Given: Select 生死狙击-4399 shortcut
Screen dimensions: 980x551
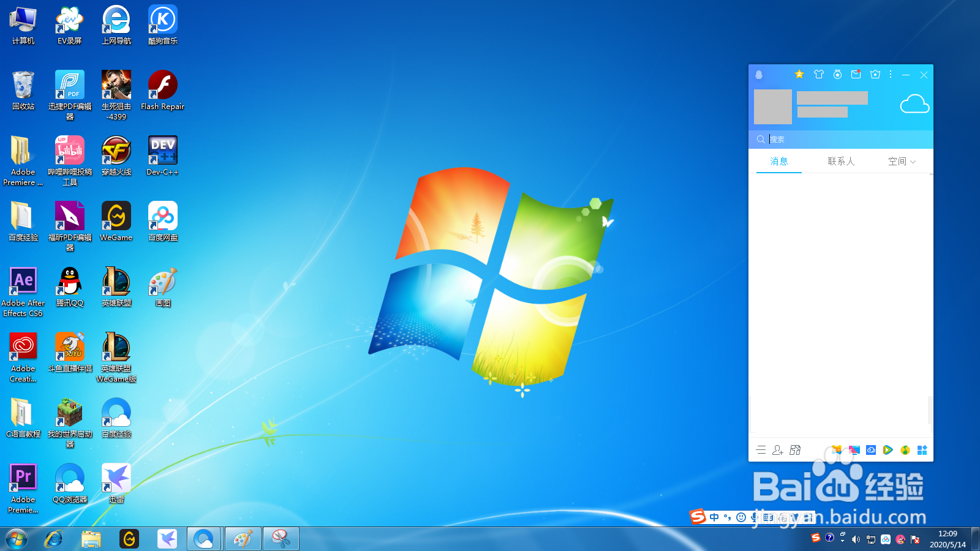Looking at the screenshot, I should 116,95.
